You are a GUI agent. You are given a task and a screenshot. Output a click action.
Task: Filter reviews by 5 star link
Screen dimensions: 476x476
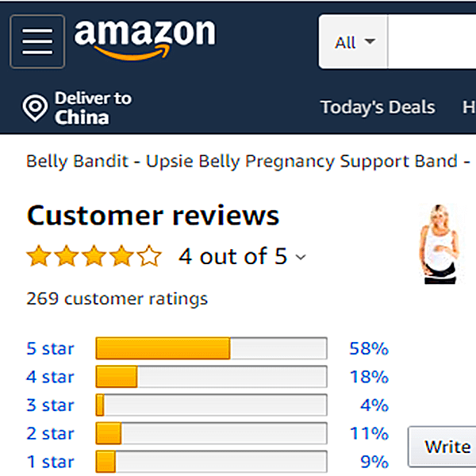click(x=50, y=348)
